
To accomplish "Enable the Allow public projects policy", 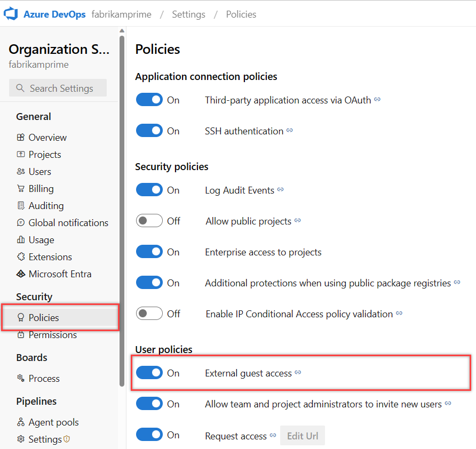I will point(149,220).
